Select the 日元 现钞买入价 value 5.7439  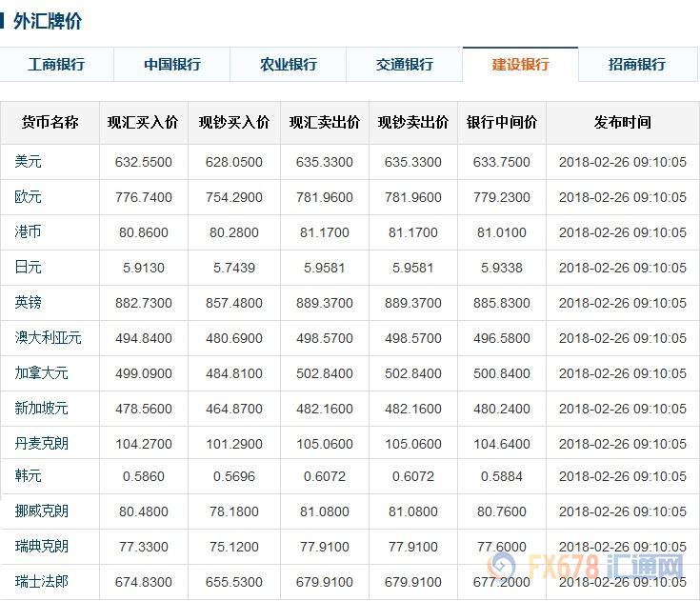[x=234, y=268]
